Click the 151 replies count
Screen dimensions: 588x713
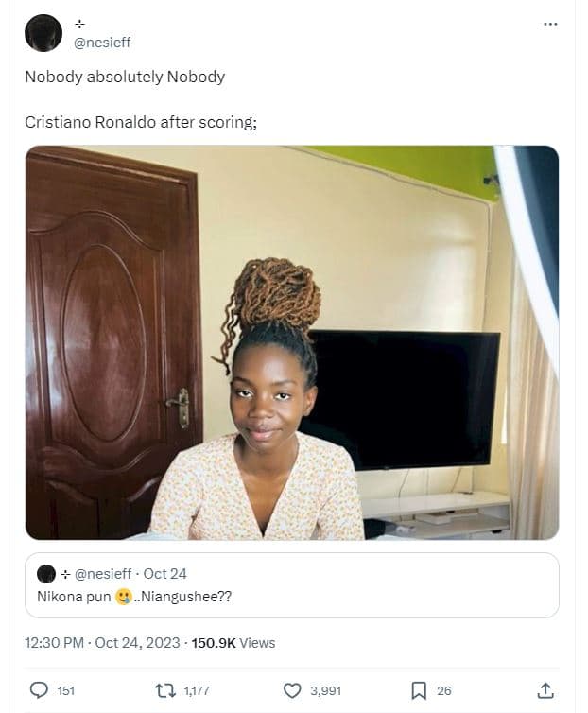point(66,691)
